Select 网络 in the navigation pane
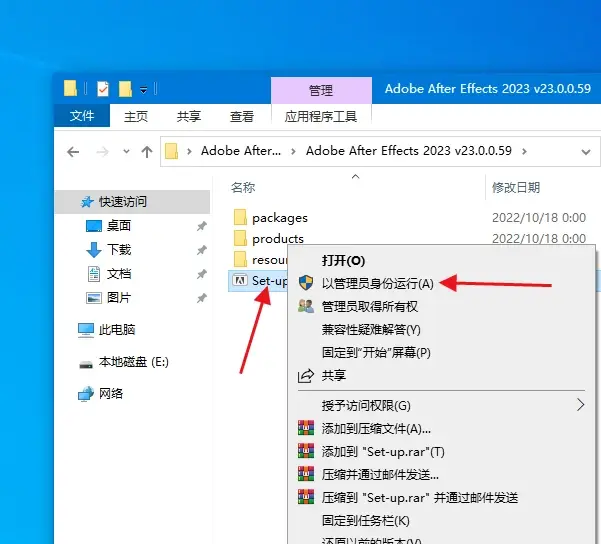601x544 pixels. tap(110, 394)
